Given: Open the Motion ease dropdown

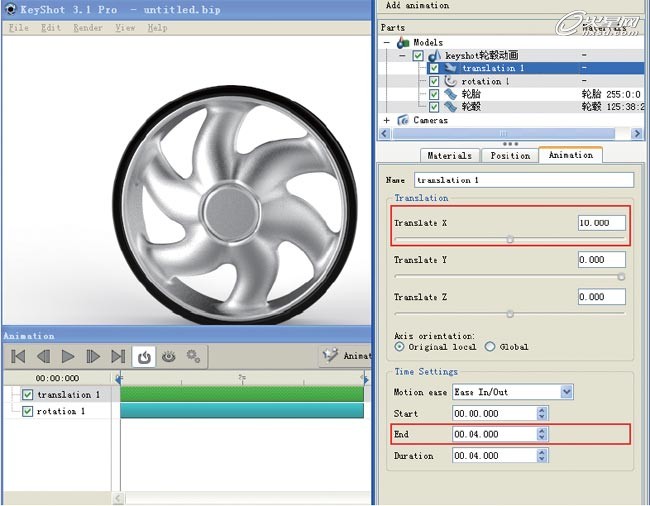Looking at the screenshot, I should [566, 392].
